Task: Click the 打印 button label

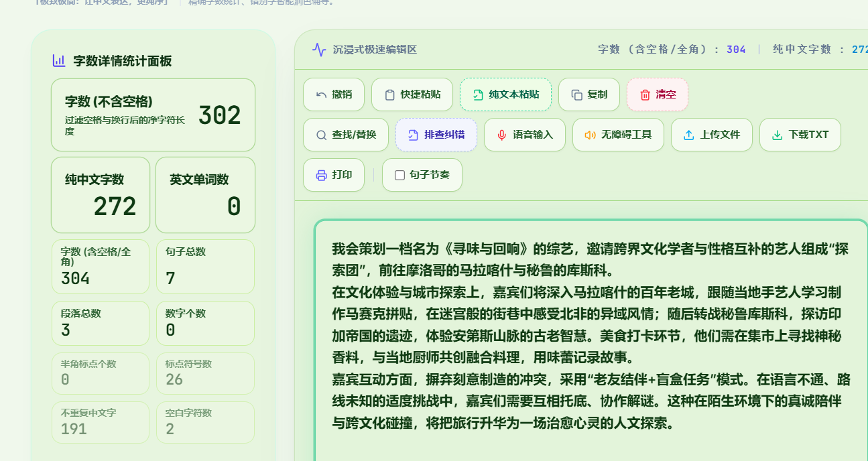Action: 342,175
